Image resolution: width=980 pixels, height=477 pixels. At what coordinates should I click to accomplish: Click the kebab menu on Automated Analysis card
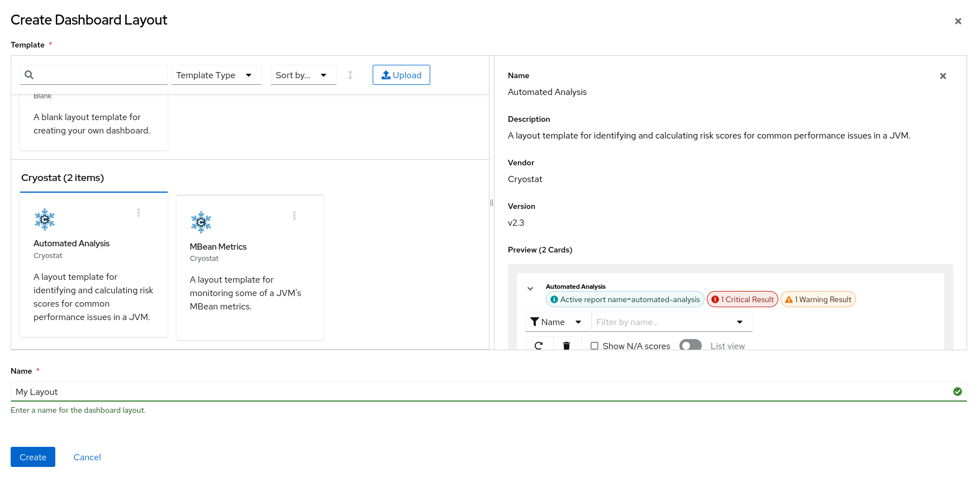coord(139,213)
